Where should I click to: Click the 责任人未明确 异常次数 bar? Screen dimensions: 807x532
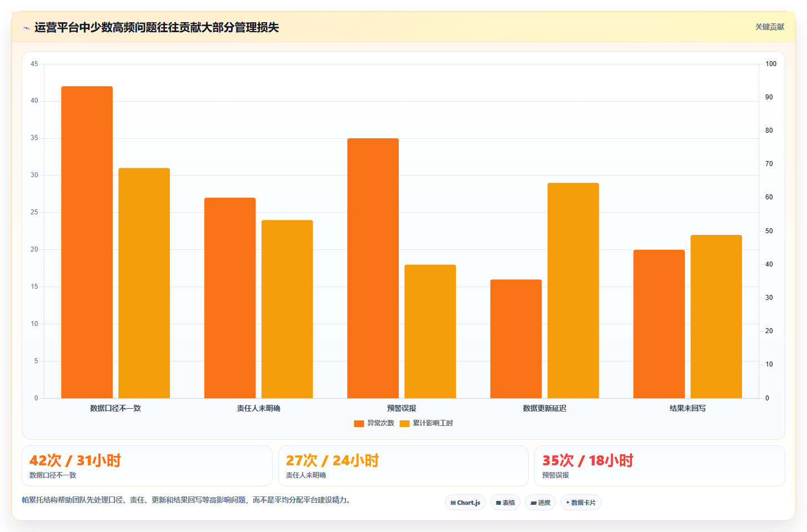pyautogui.click(x=230, y=298)
